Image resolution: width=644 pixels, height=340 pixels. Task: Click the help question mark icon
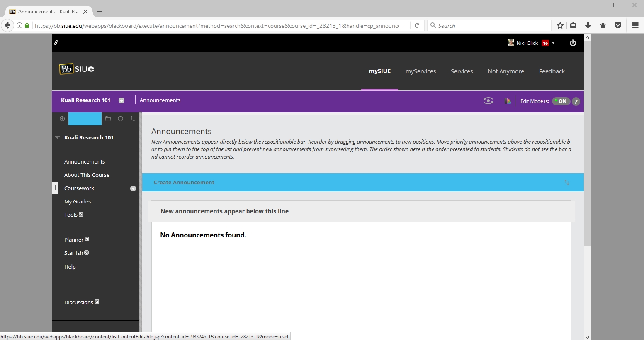pyautogui.click(x=576, y=101)
